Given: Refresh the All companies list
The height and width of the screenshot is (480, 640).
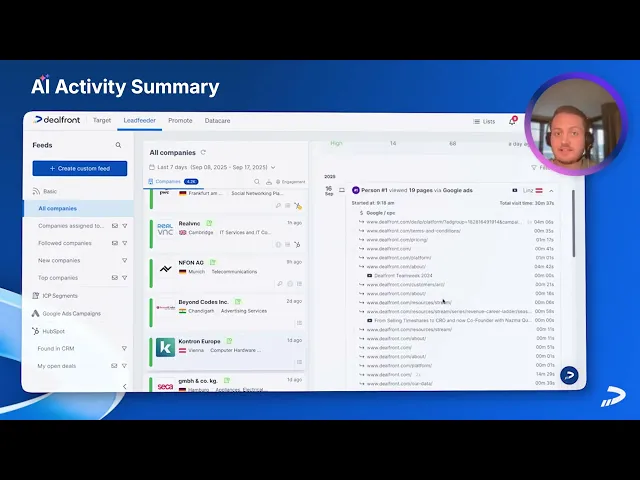Looking at the screenshot, I should coord(203,152).
